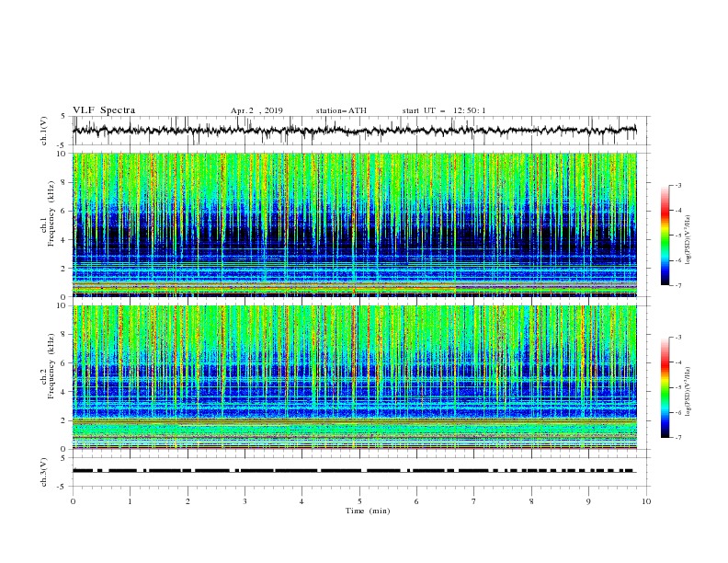Click the ch.1 spectrogram panel
Screen dimensions: 728x563
click(355, 224)
